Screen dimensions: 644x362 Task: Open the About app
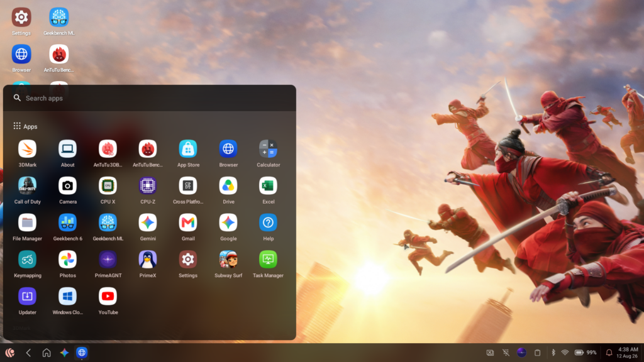67,149
